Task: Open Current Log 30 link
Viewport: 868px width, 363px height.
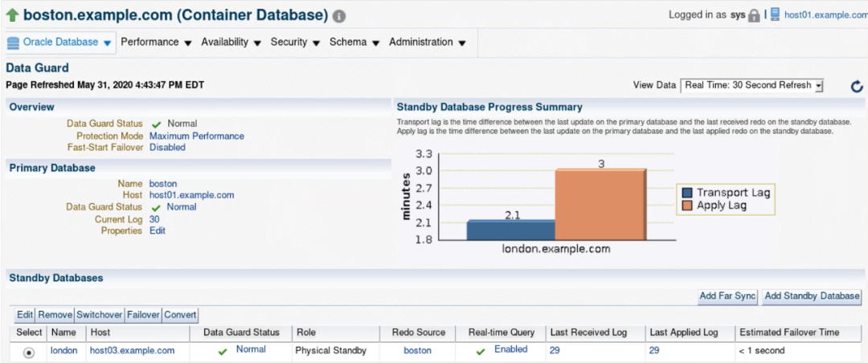Action: pos(154,219)
